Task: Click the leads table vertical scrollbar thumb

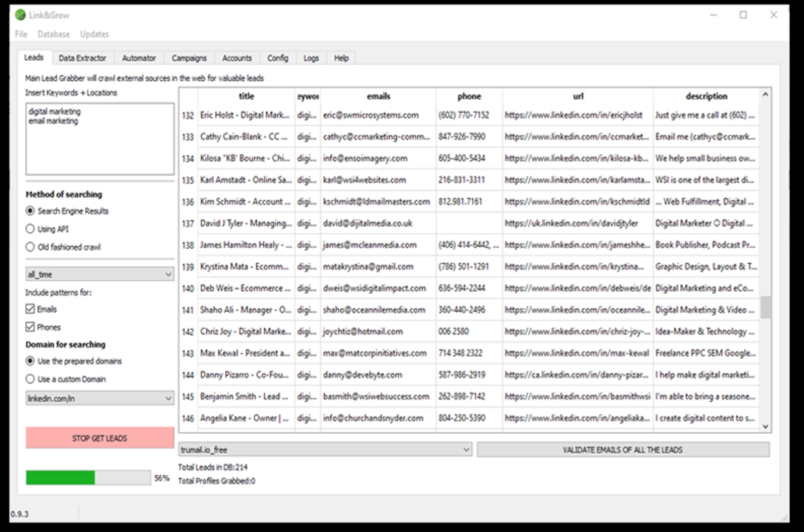Action: coord(765,307)
